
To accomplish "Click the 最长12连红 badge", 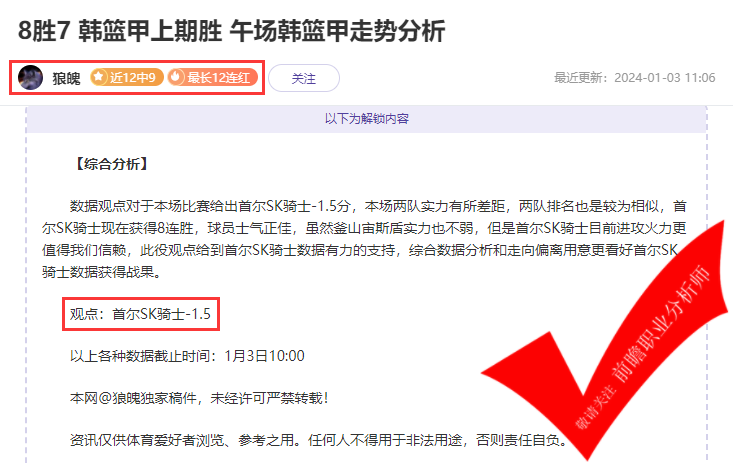I will pyautogui.click(x=213, y=77).
